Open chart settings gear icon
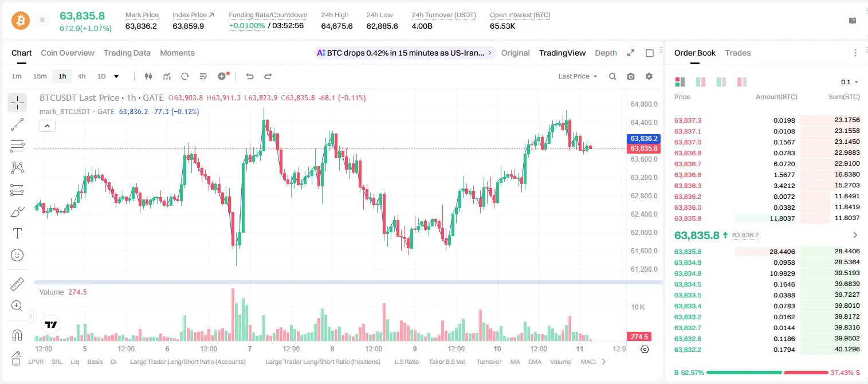This screenshot has width=868, height=384. [649, 76]
